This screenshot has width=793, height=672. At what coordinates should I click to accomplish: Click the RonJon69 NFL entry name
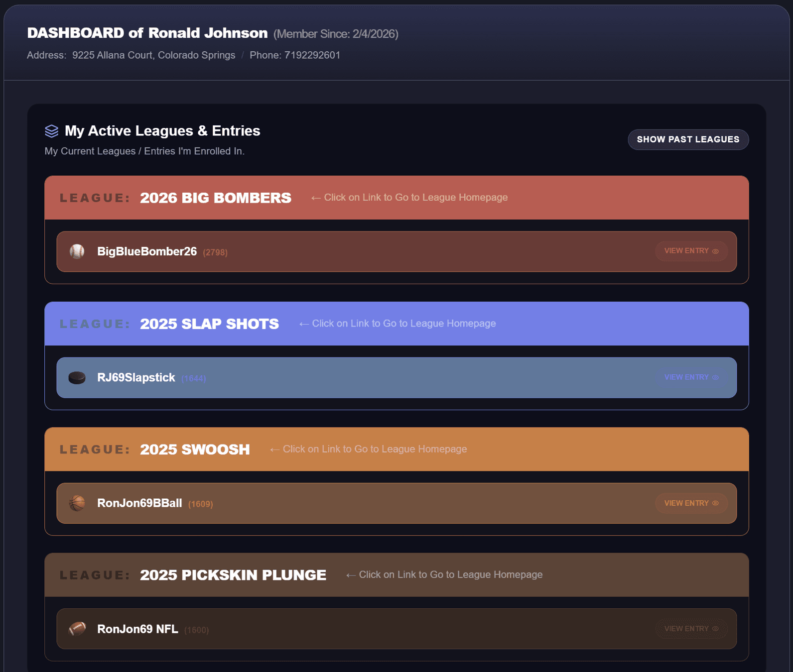pyautogui.click(x=137, y=629)
